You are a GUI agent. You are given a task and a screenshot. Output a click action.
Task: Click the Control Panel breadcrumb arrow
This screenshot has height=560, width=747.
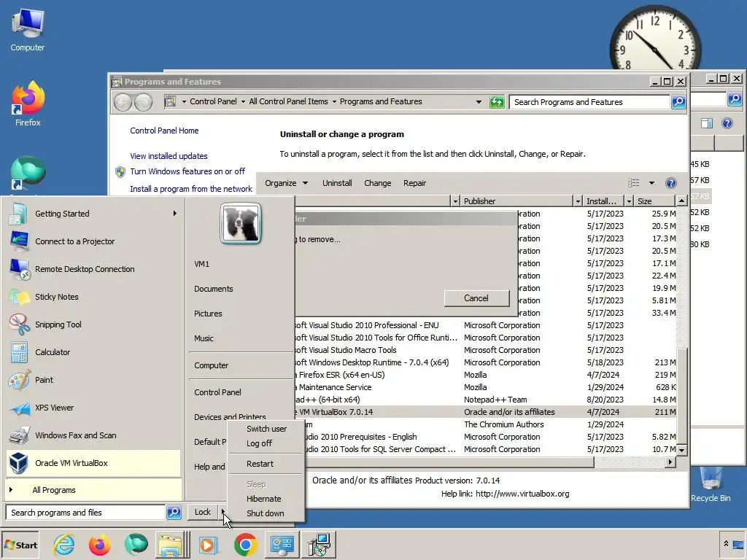[243, 101]
